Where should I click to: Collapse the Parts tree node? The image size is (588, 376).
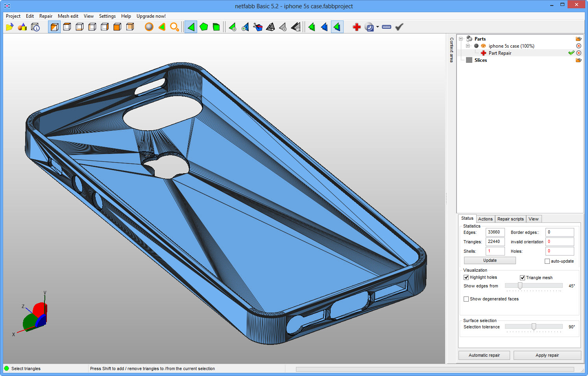tap(461, 39)
